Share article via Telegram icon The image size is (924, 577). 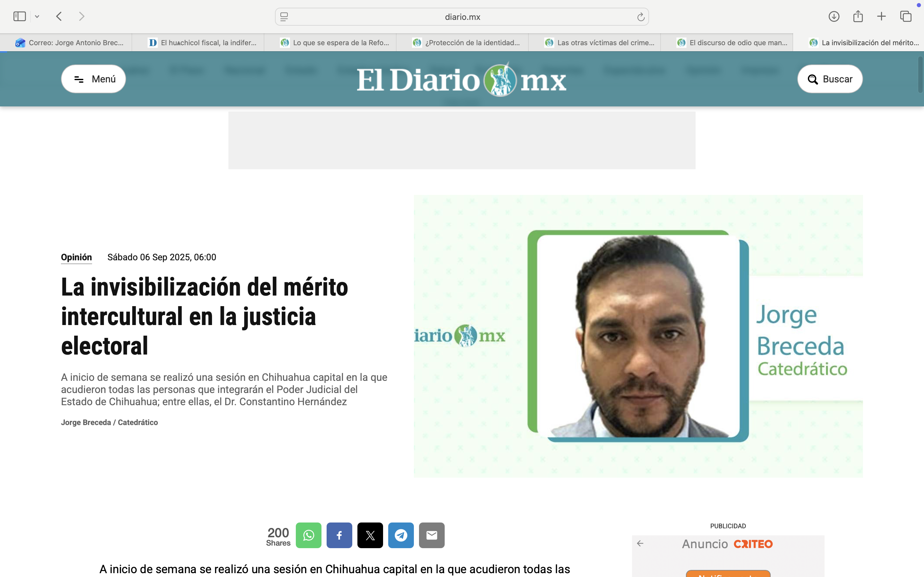[x=400, y=535]
